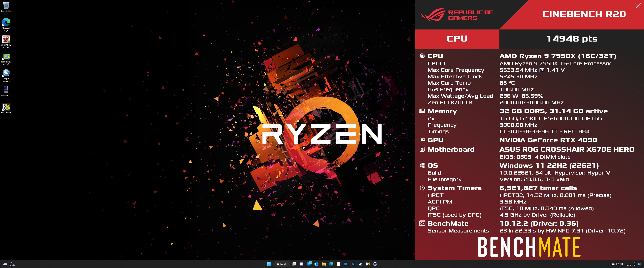Click the taskbar Search box

point(282,264)
